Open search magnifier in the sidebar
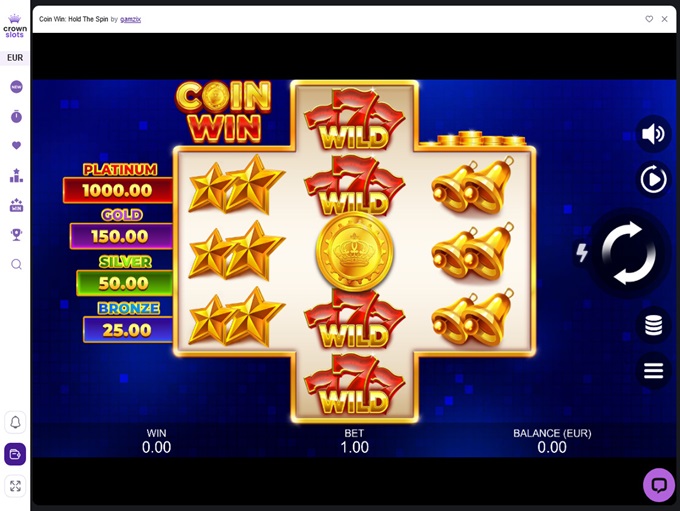Screen dimensions: 680x511 click(16, 264)
